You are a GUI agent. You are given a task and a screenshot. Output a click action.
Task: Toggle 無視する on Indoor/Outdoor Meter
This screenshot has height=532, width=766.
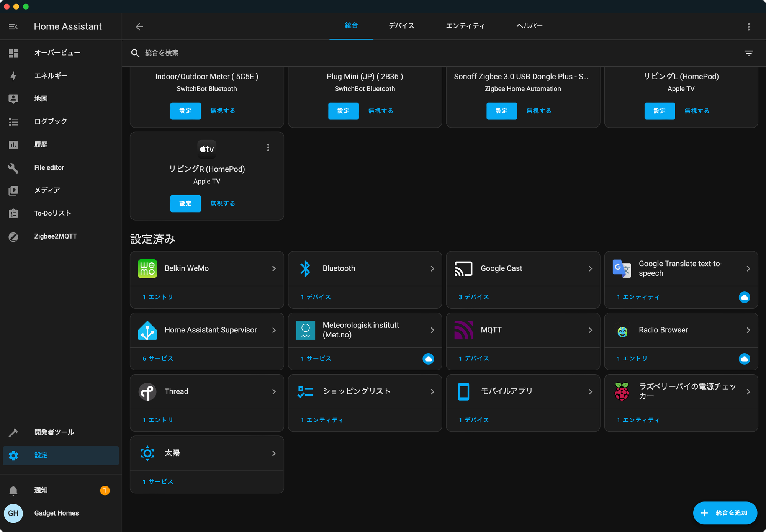(223, 111)
